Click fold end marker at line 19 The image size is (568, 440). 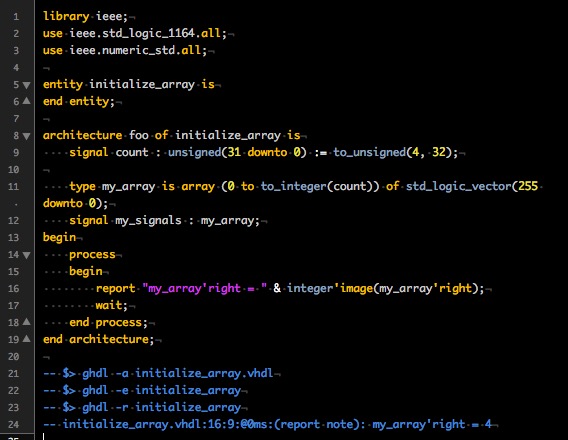click(26, 339)
